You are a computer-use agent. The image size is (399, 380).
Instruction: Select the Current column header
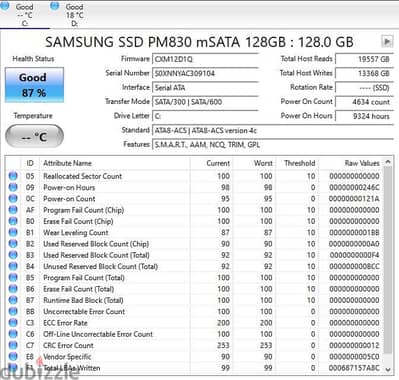click(211, 163)
